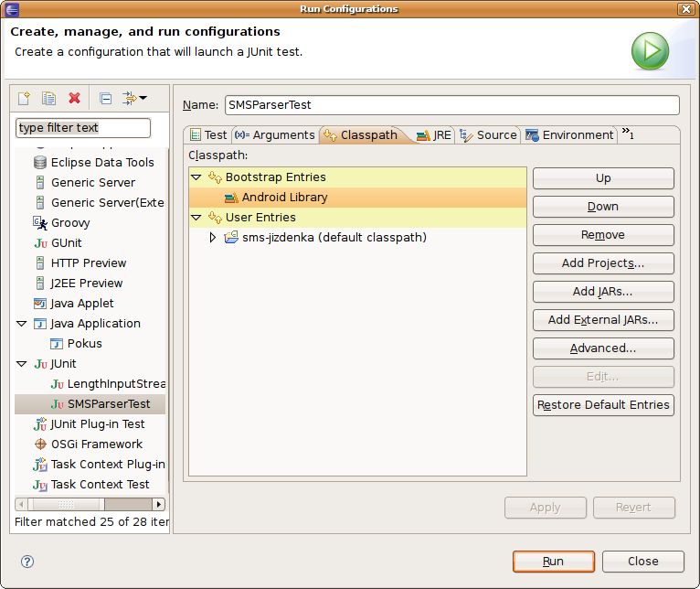Switch to the Arguments tab
The image size is (700, 589).
pyautogui.click(x=275, y=135)
